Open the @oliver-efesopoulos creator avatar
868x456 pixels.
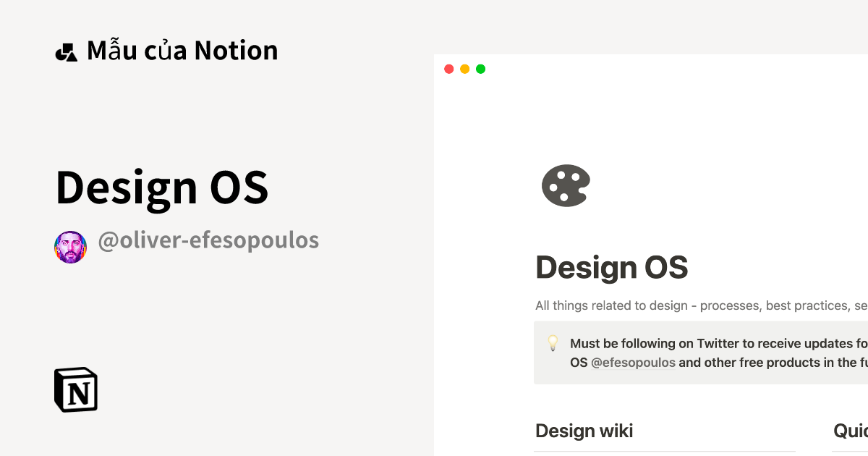click(x=70, y=240)
